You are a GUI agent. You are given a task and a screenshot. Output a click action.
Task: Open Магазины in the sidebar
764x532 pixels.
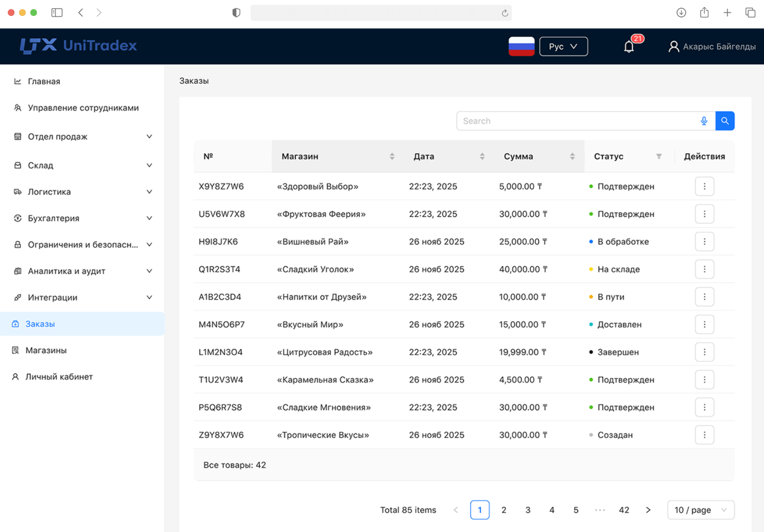point(46,350)
